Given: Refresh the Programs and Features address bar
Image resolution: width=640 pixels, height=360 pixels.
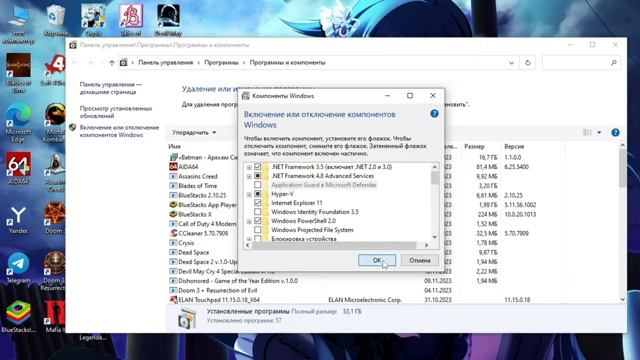Looking at the screenshot, I should pos(527,63).
